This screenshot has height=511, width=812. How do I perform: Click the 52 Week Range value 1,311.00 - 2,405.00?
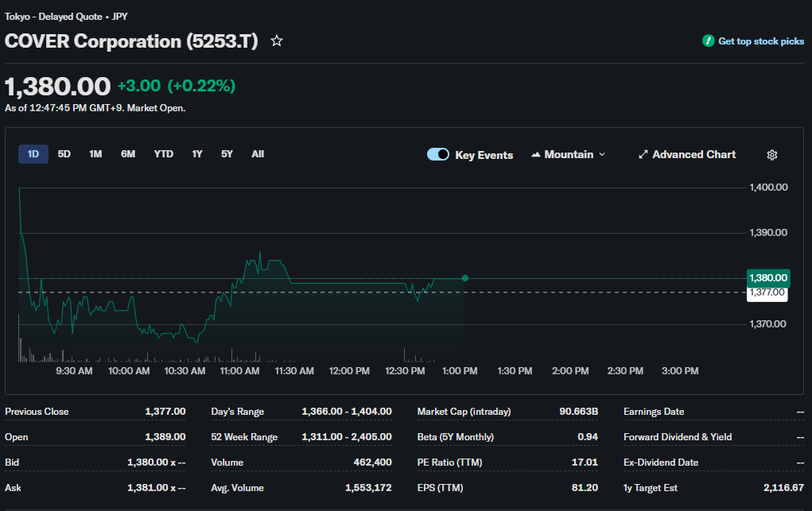click(347, 437)
